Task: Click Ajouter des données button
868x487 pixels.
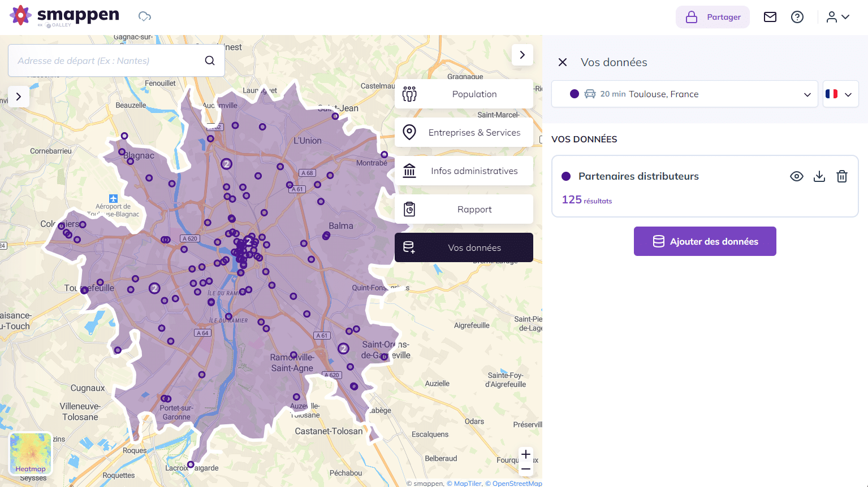Action: point(705,241)
